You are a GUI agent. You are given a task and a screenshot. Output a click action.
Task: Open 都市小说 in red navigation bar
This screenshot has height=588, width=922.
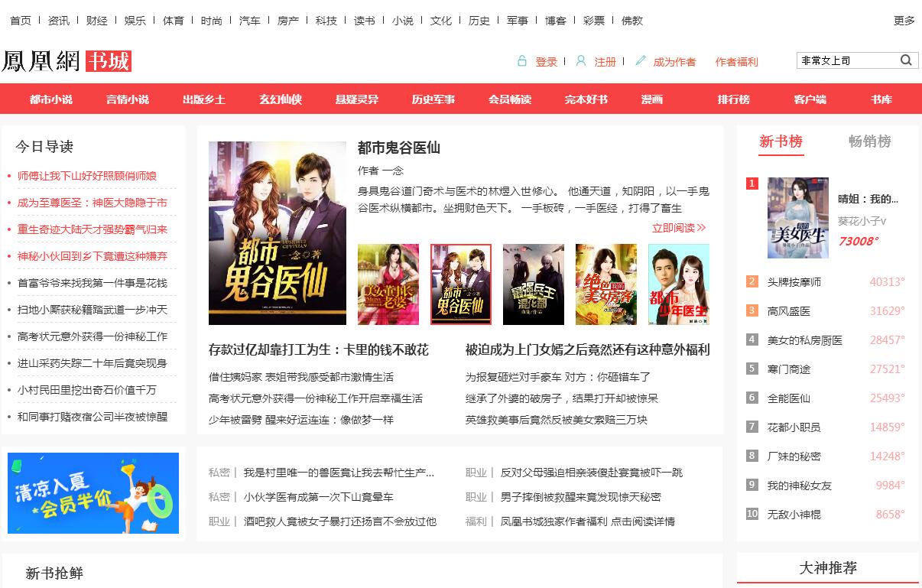pyautogui.click(x=51, y=99)
